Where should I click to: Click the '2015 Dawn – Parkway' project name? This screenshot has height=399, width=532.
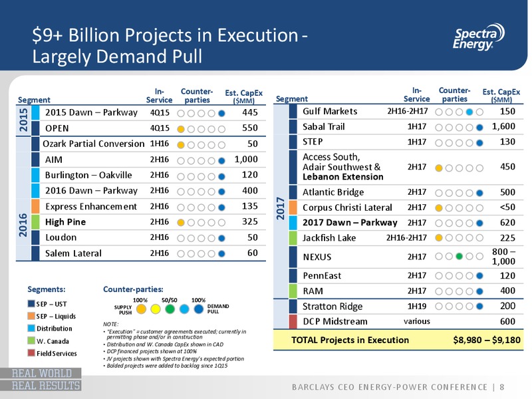91,112
